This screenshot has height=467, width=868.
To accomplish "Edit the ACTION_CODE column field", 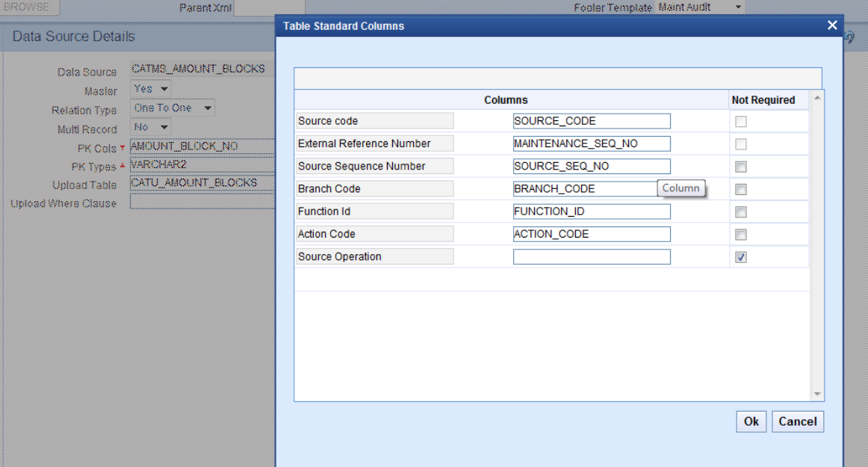I will coord(592,235).
